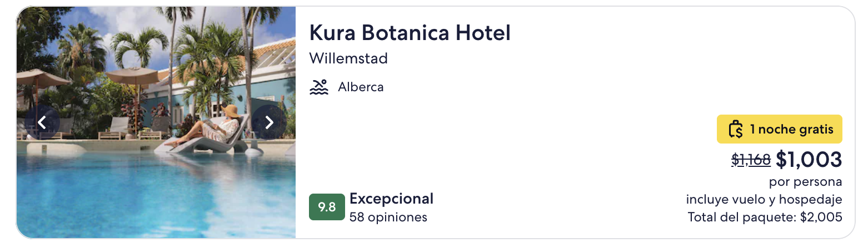
Task: Click the woman on the lounger in the photo
Action: [217, 127]
